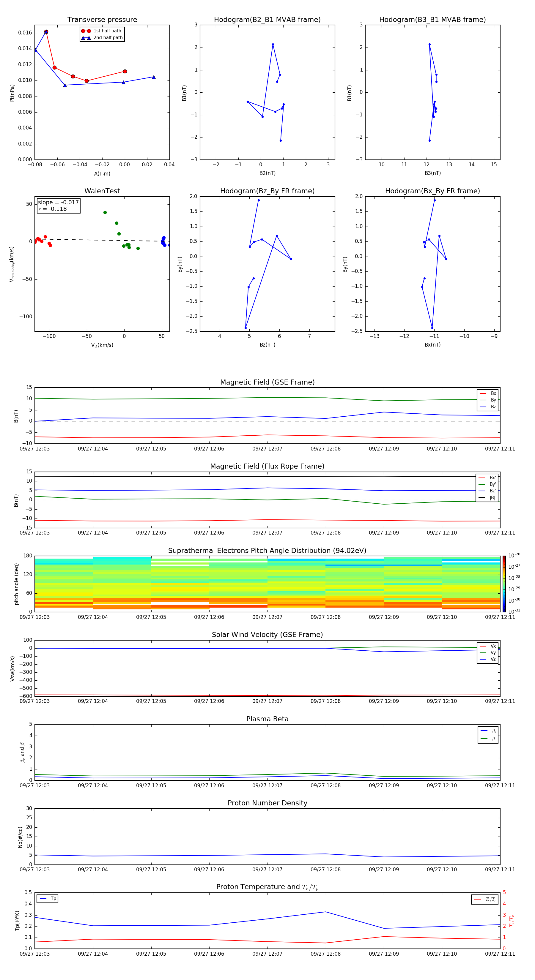Click the pitch angle spectrogram colorbar

pos(504,584)
